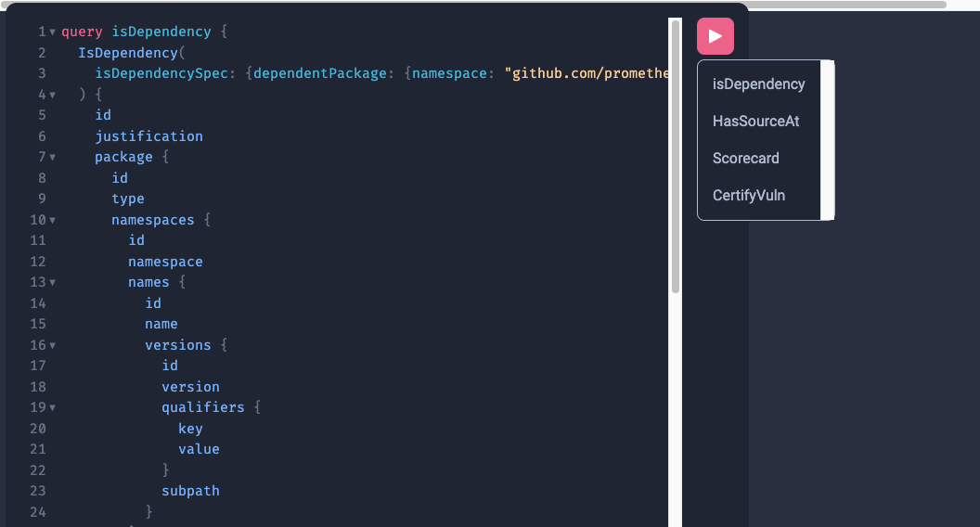Fold the versions block on line 16
Screen dimensions: 980x527
53,345
